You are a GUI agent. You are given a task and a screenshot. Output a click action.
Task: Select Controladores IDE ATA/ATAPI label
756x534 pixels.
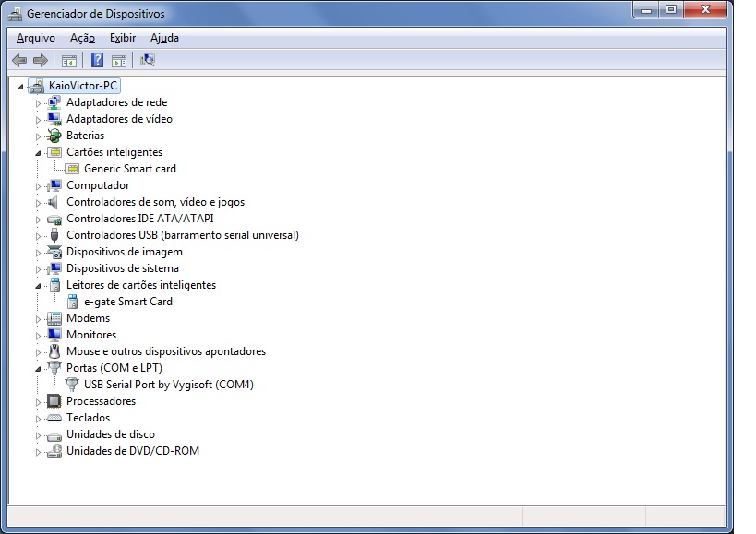[139, 219]
